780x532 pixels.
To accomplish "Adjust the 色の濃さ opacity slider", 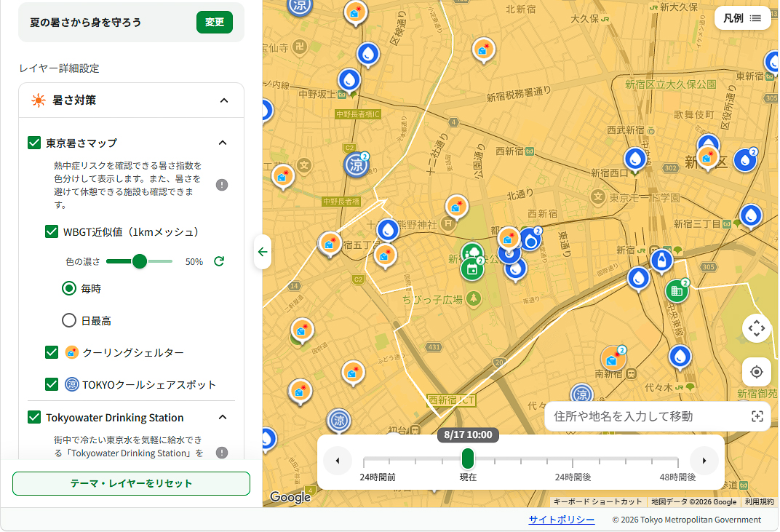I will tap(140, 261).
